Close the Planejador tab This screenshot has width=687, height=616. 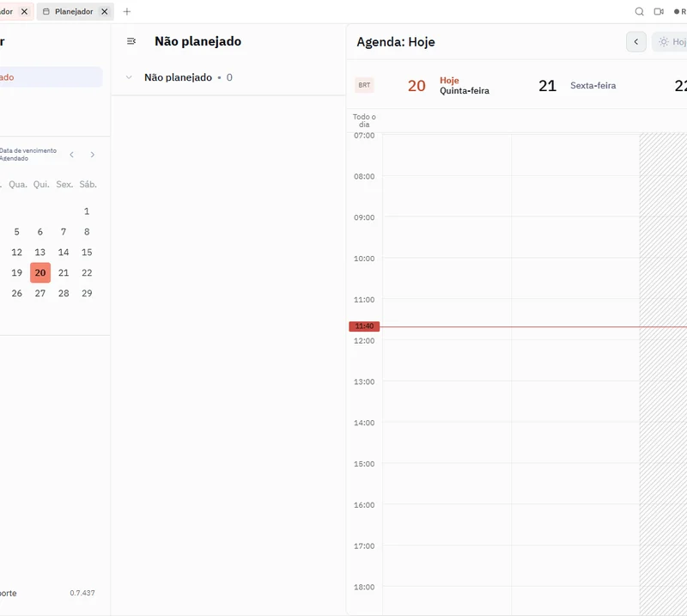(104, 11)
